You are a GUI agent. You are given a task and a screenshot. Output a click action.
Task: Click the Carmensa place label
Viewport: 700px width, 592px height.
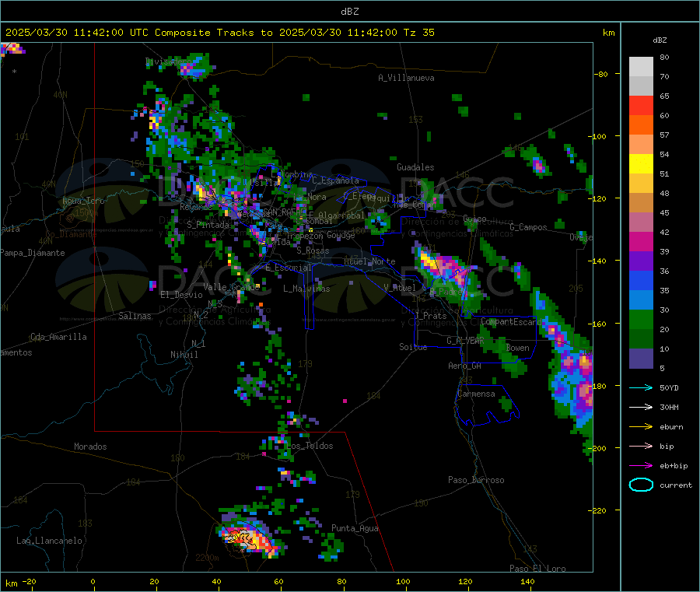[476, 394]
